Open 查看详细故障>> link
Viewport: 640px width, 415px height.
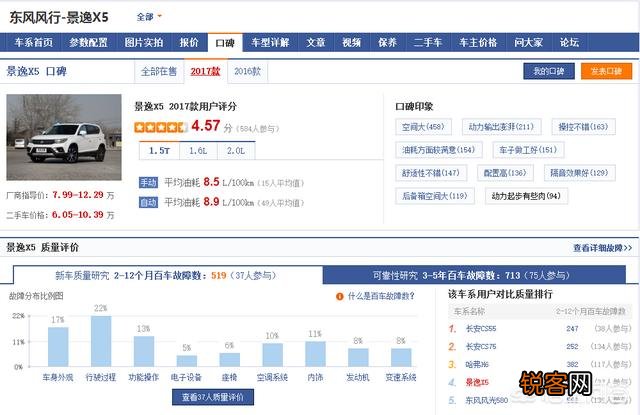(602, 248)
